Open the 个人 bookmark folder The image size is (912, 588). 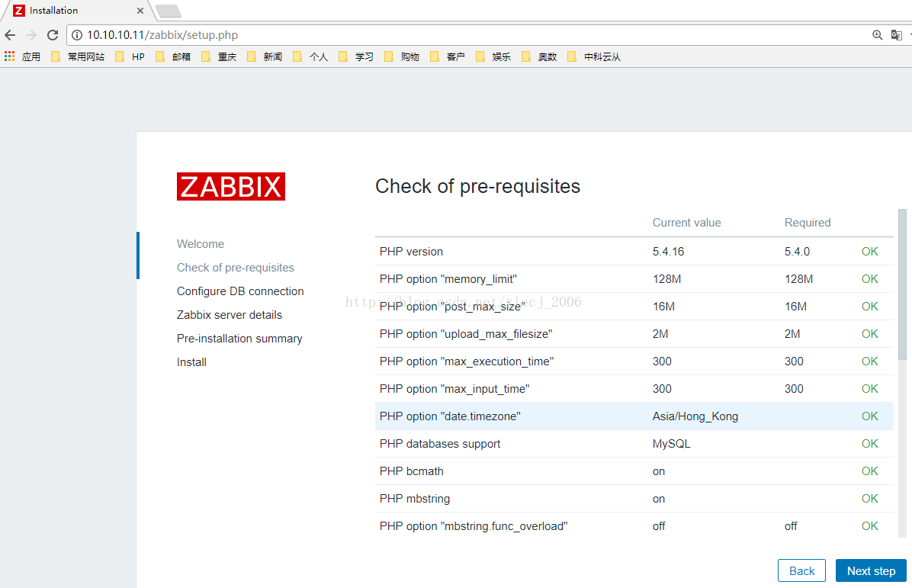pyautogui.click(x=310, y=56)
